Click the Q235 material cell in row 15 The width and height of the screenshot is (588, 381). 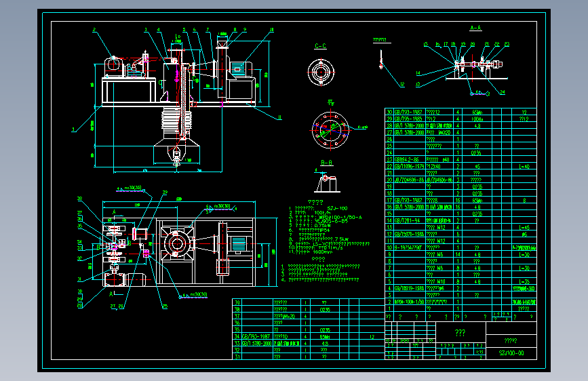[477, 214]
